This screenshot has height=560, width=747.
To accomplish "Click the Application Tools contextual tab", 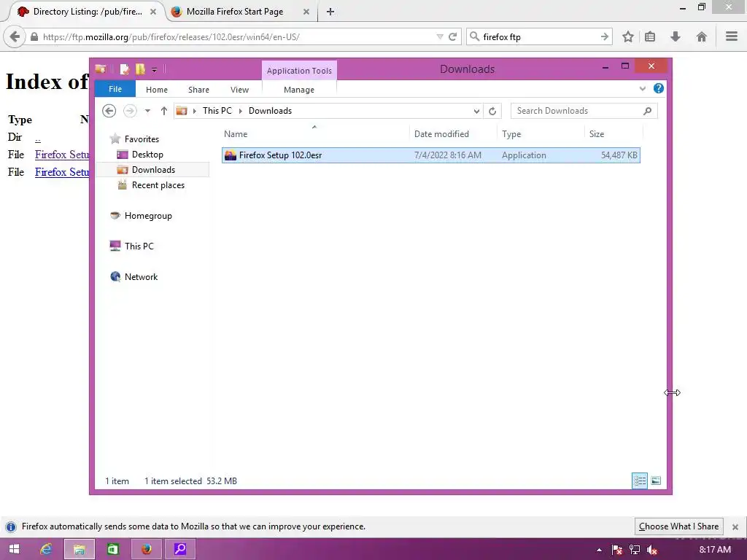I will coord(299,71).
